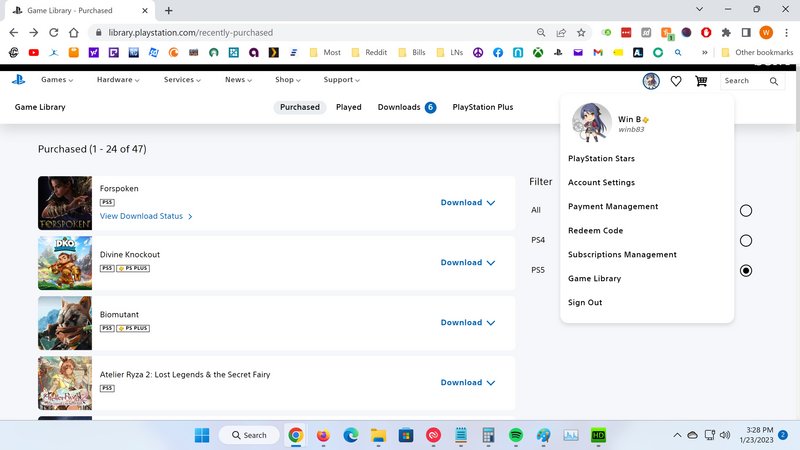Click the Forspoken cover thumbnail
Image resolution: width=800 pixels, height=450 pixels.
click(65, 203)
